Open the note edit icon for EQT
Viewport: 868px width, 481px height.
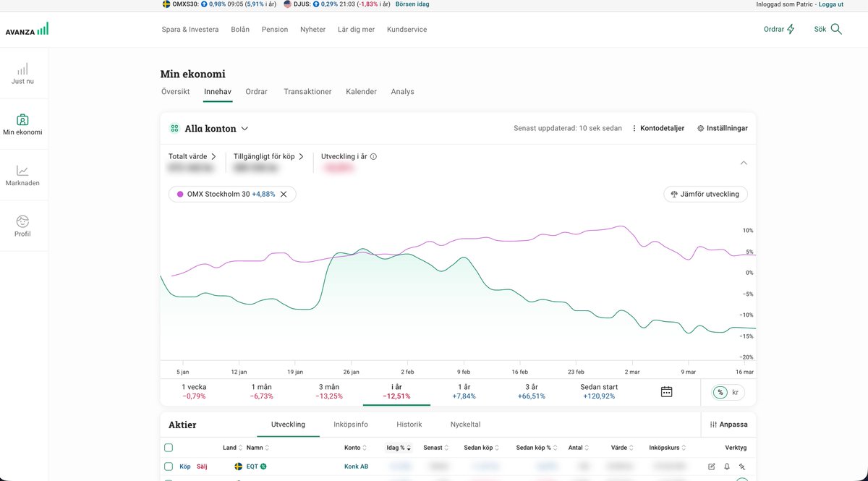tap(712, 467)
